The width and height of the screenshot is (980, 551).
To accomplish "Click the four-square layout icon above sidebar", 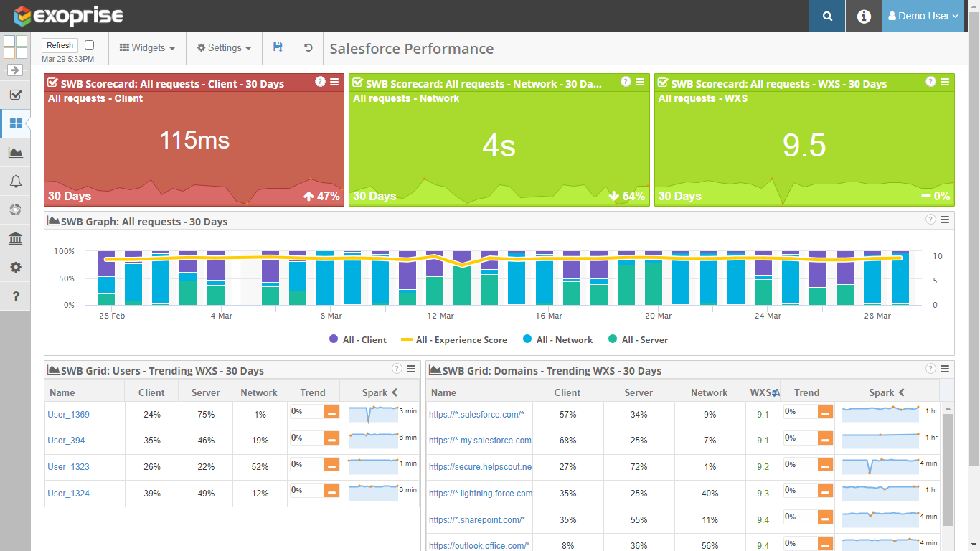I will click(x=15, y=47).
